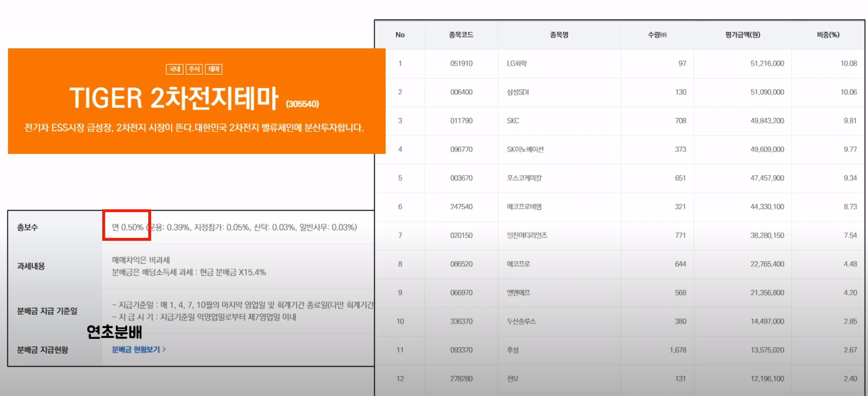Viewport: 868px width, 396px height.
Task: Click stock code 086520
Action: pyautogui.click(x=461, y=264)
